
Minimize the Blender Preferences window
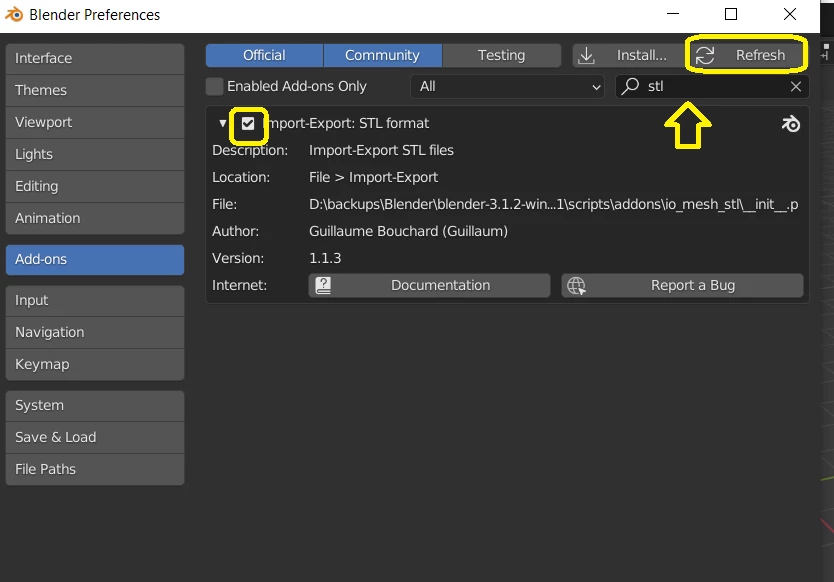[x=673, y=14]
